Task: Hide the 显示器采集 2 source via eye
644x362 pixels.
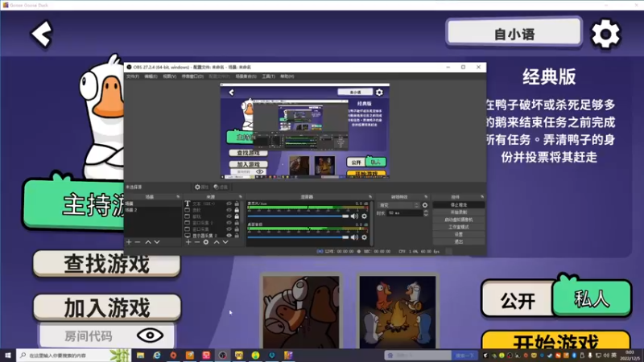Action: tap(229, 236)
